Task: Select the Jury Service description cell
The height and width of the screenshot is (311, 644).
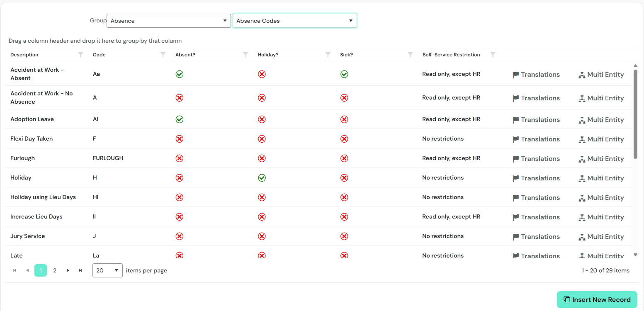Action: click(27, 236)
